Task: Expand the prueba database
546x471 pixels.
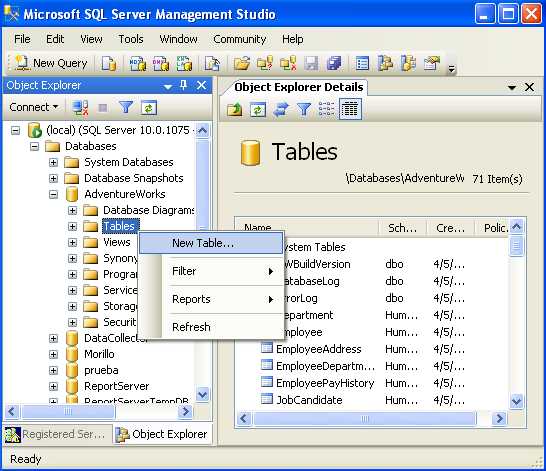Action: coord(53,370)
